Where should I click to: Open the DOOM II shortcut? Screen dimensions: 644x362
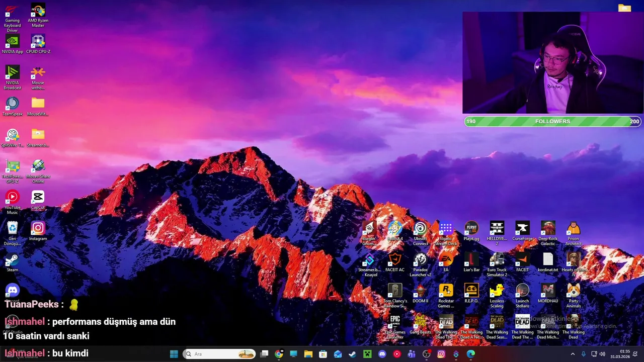click(420, 294)
